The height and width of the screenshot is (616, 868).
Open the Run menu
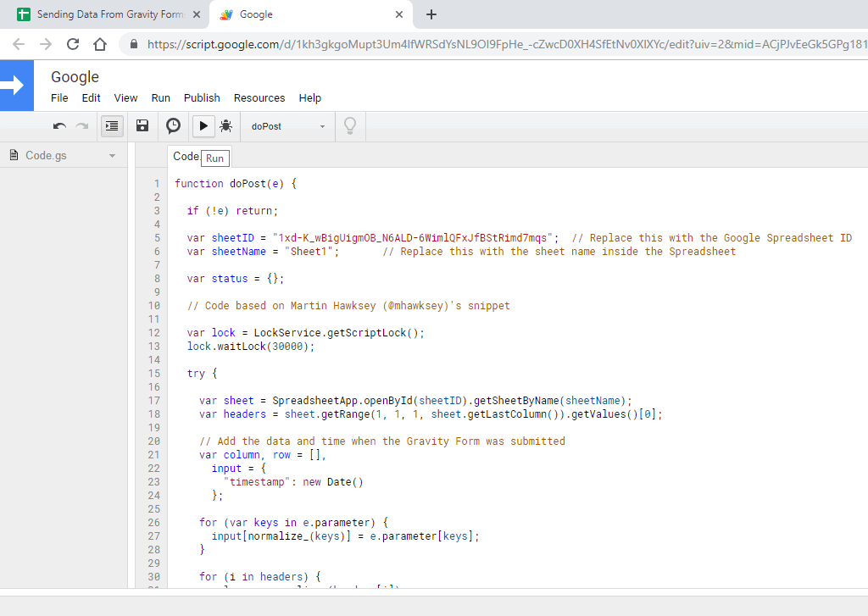[x=160, y=98]
